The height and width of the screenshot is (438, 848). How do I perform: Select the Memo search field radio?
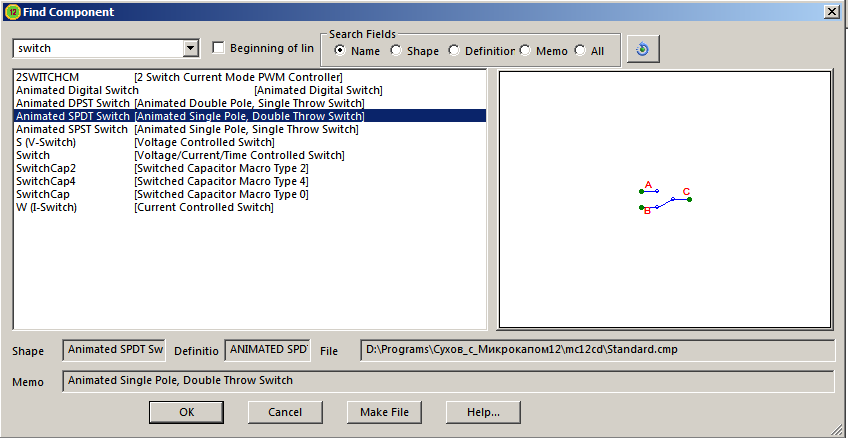525,51
